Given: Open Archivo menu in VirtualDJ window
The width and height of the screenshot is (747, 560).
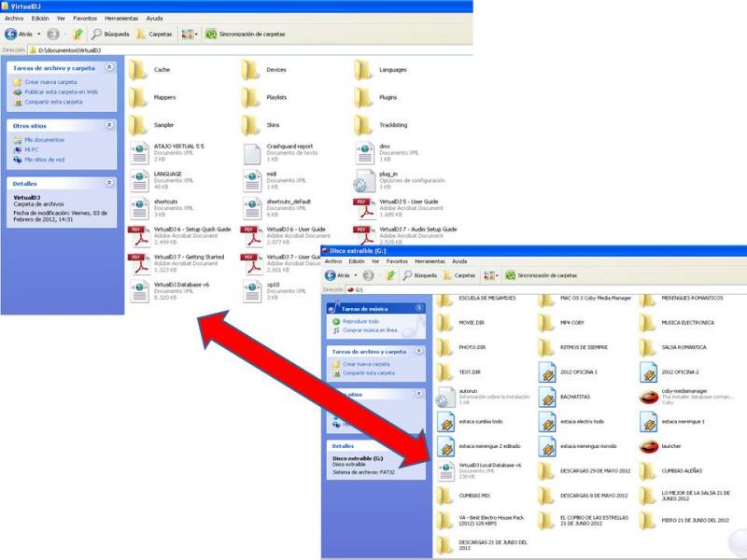Looking at the screenshot, I should (14, 18).
